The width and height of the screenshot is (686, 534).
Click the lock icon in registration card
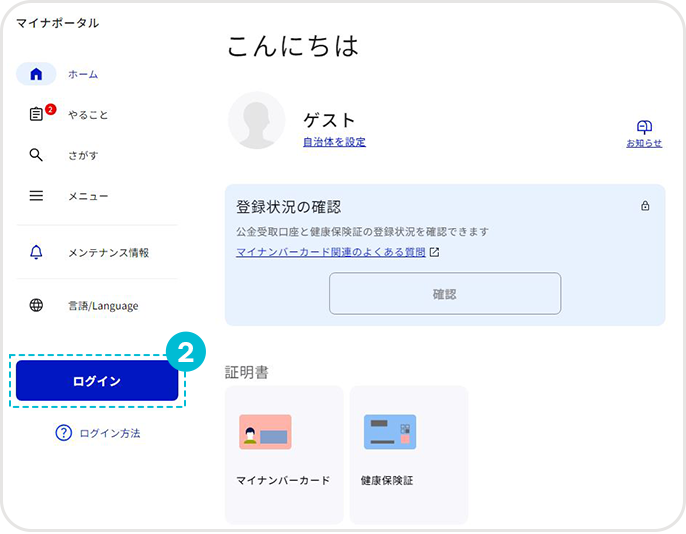coord(645,206)
